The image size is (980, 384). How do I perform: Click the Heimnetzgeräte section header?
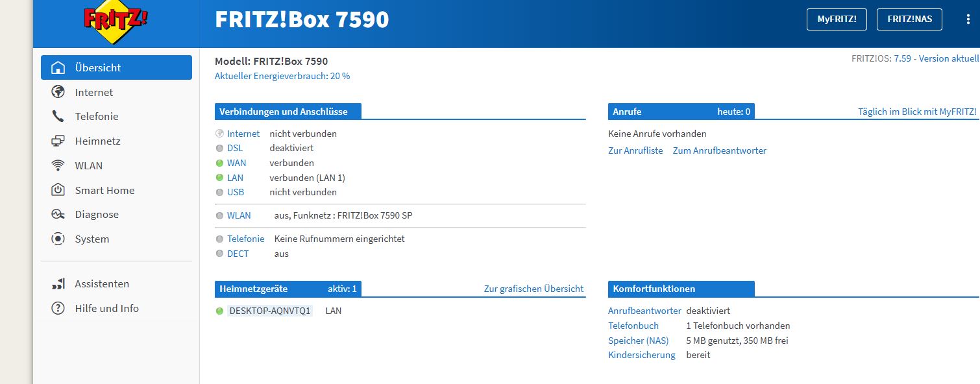288,289
